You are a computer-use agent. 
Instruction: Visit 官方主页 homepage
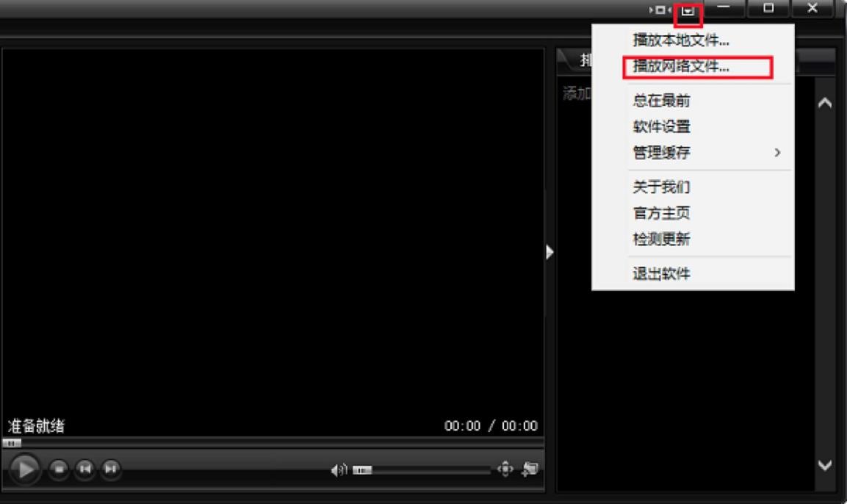[661, 213]
